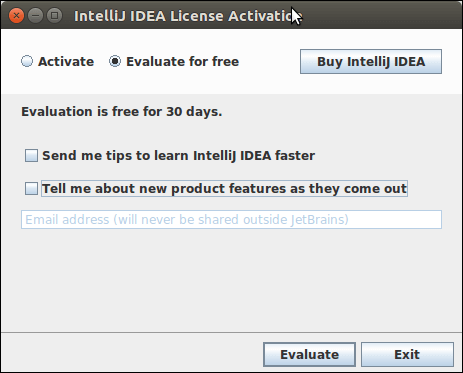Click the Buy IntelliJ IDEA button
Image resolution: width=463 pixels, height=373 pixels.
[371, 62]
